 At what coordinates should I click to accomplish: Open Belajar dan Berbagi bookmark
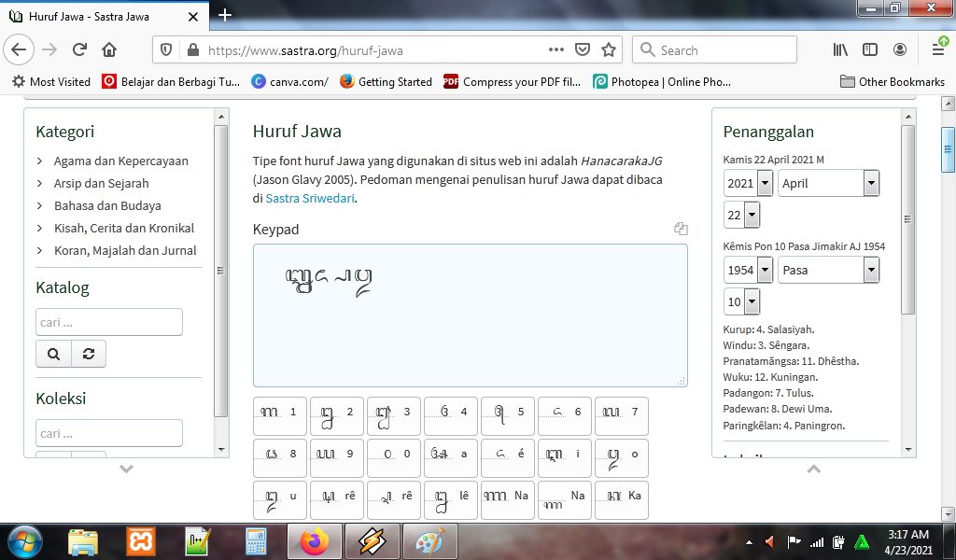tap(171, 81)
